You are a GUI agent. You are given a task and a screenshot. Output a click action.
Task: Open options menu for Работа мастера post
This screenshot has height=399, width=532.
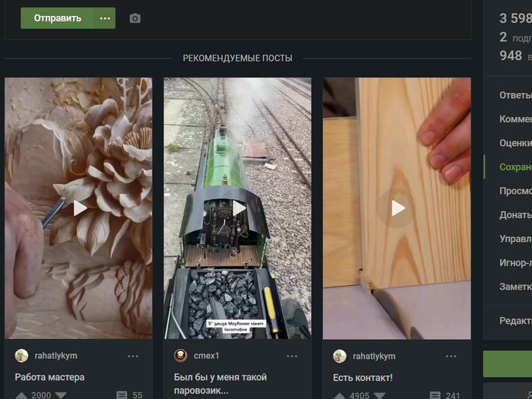pyautogui.click(x=133, y=356)
